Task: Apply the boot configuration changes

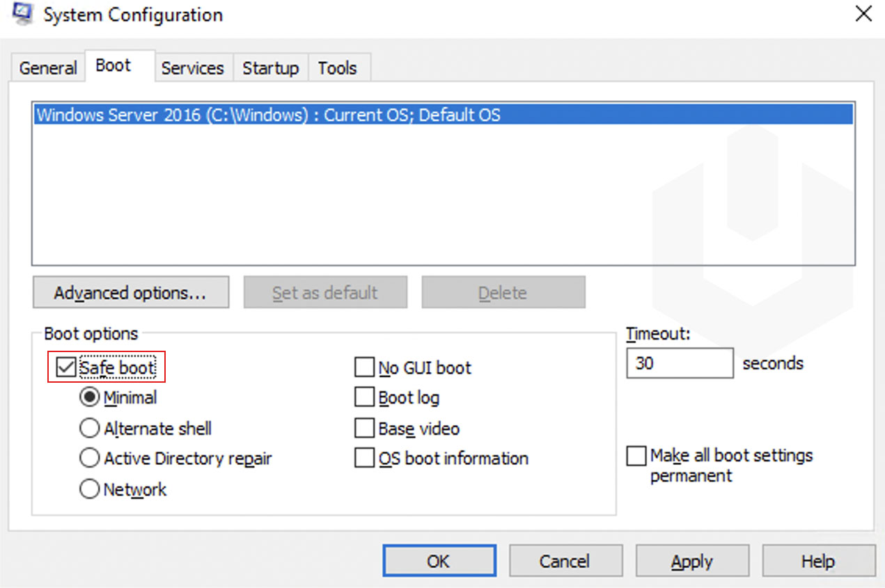Action: tap(692, 561)
